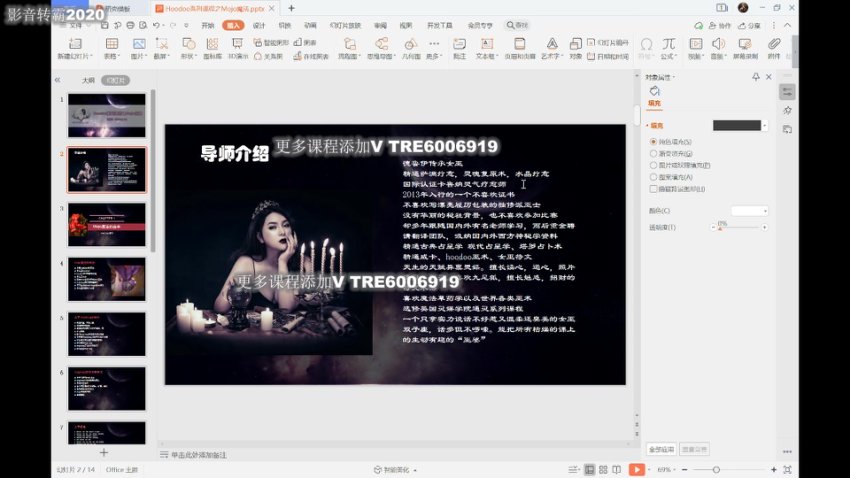Select Picture or Texture Fill radio button

[653, 165]
